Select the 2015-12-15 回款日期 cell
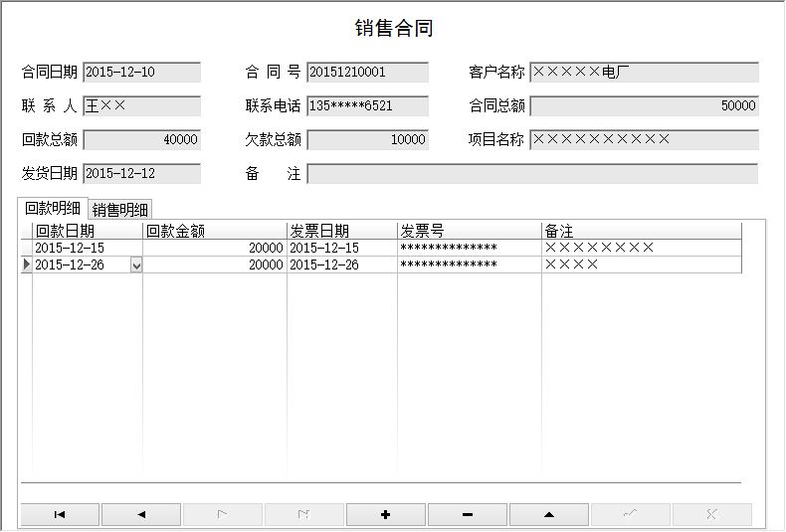This screenshot has height=532, width=786. [88, 248]
